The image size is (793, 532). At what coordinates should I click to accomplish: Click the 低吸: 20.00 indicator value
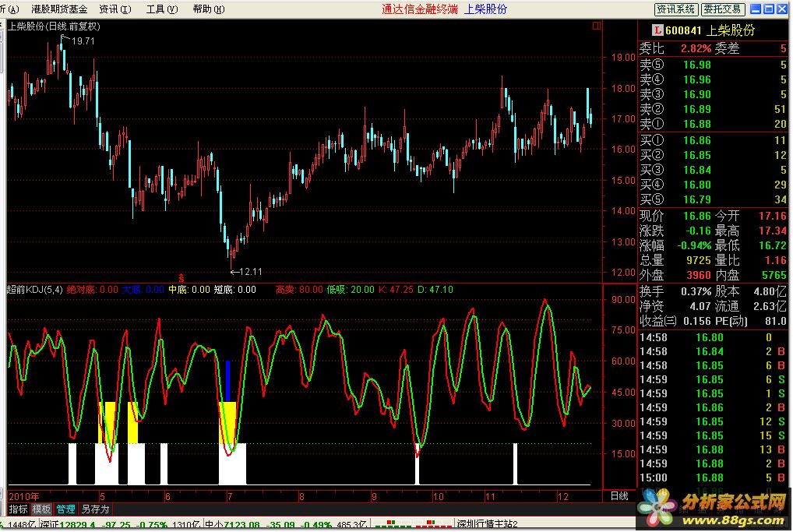coord(351,290)
